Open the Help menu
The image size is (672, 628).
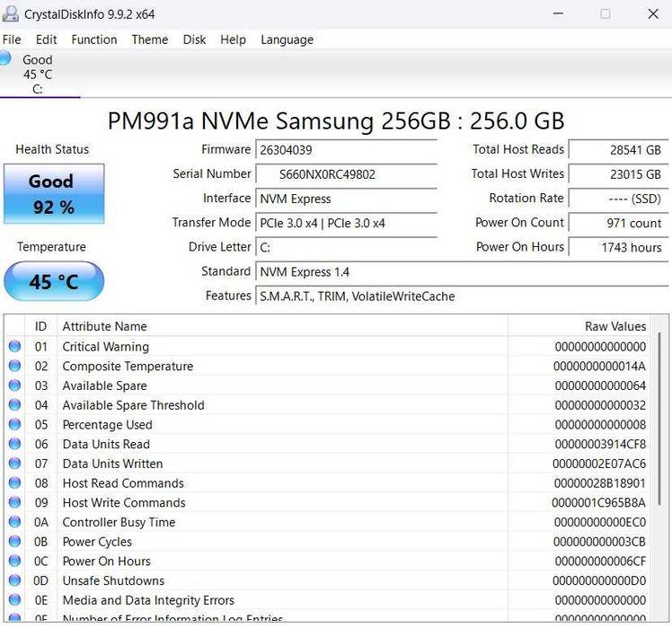coord(233,40)
